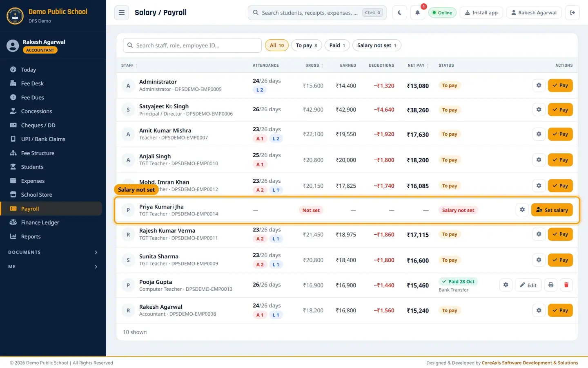The height and width of the screenshot is (368, 588).
Task: Pay salary for Administrator
Action: tap(560, 85)
